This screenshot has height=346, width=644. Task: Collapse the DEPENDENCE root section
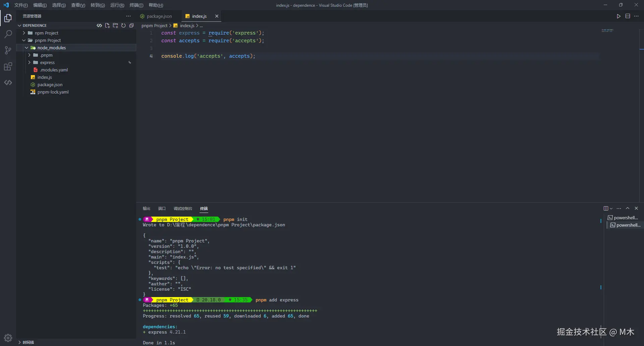19,25
